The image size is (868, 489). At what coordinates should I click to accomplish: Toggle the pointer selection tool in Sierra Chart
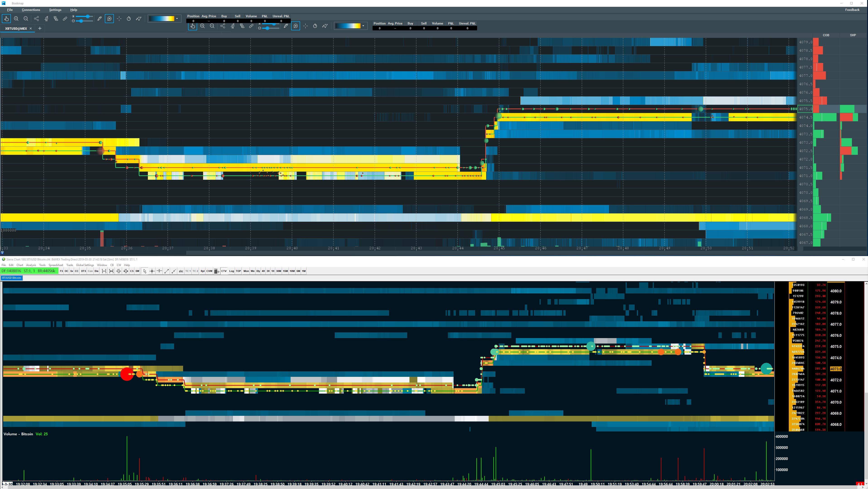[x=145, y=271]
